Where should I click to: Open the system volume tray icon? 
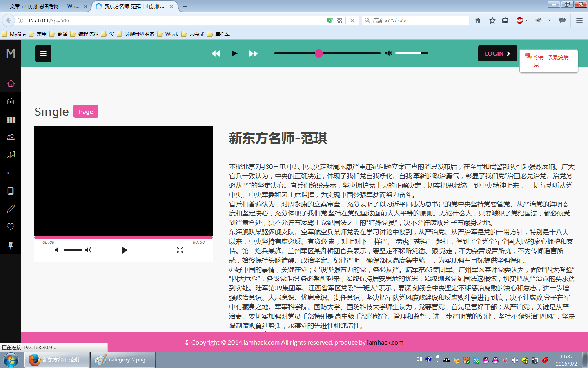[515, 360]
